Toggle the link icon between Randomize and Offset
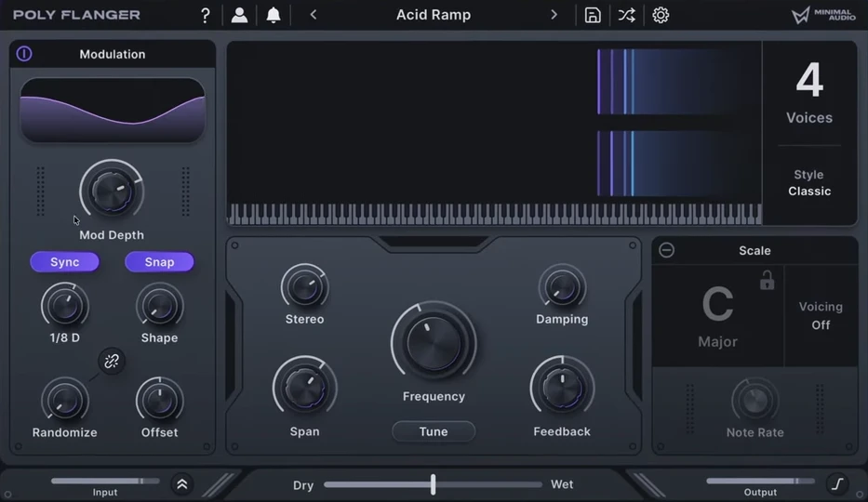This screenshot has width=868, height=502. tap(112, 361)
